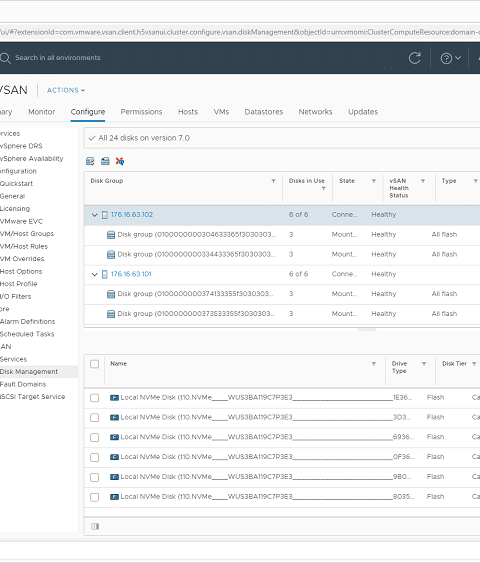Image resolution: width=480 pixels, height=563 pixels.
Task: Check the NVMe disk ending 0F36
Action: click(x=94, y=457)
